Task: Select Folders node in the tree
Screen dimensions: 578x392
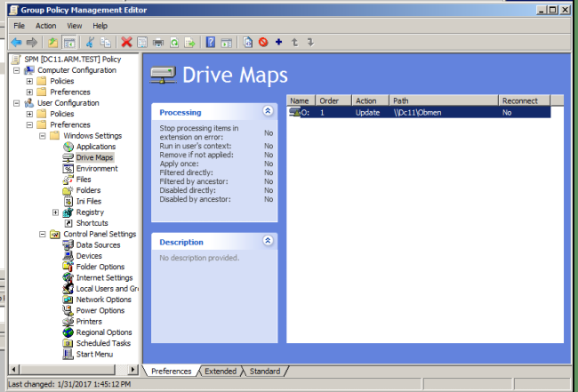Action: coord(88,190)
